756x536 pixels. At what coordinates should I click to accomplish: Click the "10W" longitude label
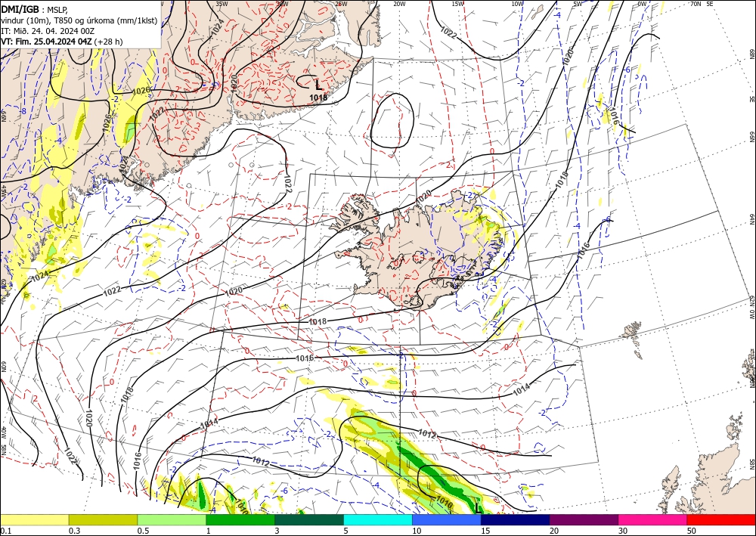pyautogui.click(x=517, y=4)
